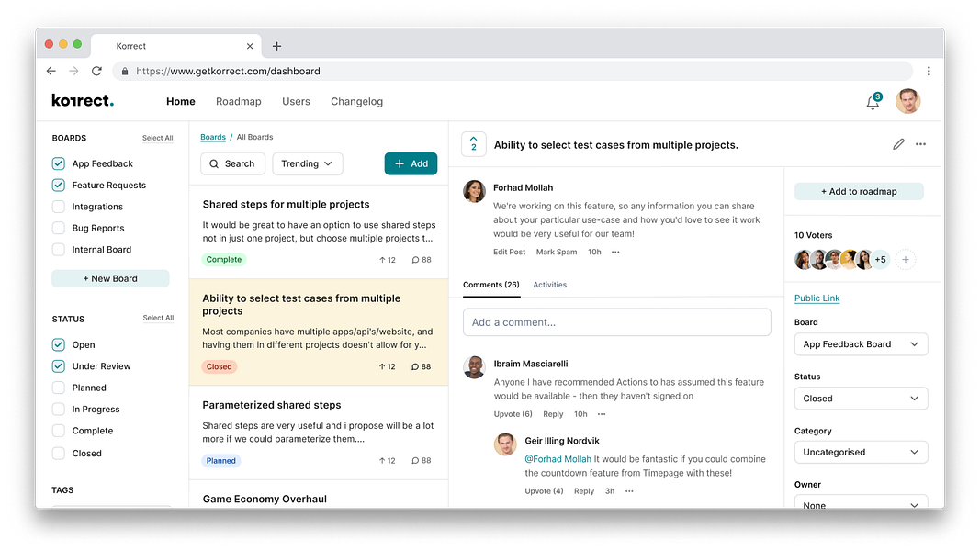Click Forhad Mollah's avatar
Viewport: 980px width, 551px height.
pyautogui.click(x=474, y=191)
